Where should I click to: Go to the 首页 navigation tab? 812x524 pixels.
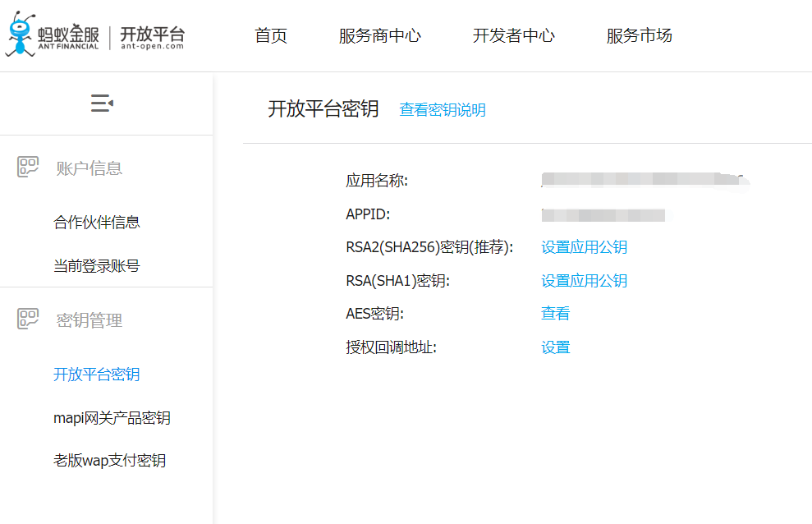click(271, 35)
